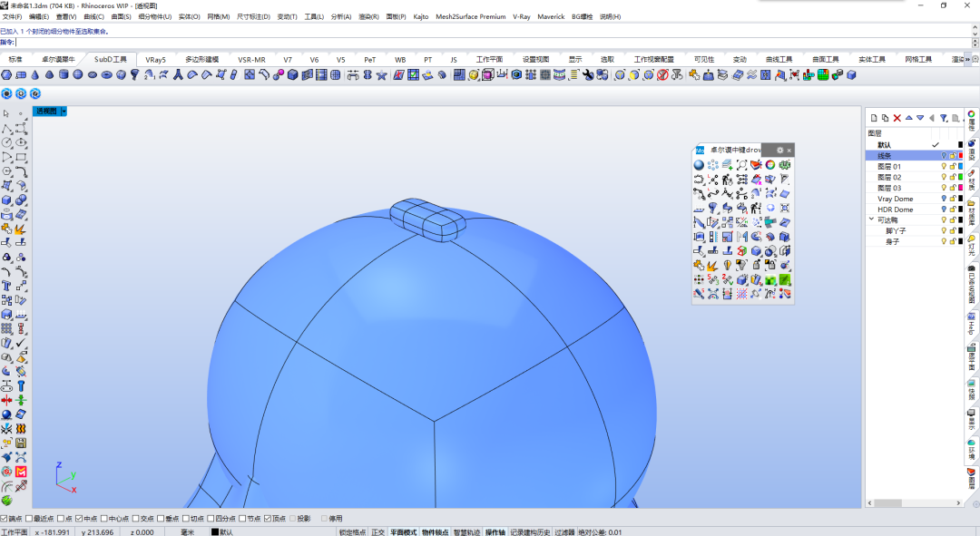Viewport: 980px width, 536px height.
Task: Click the magenta ball connector icon
Action: click(x=279, y=75)
